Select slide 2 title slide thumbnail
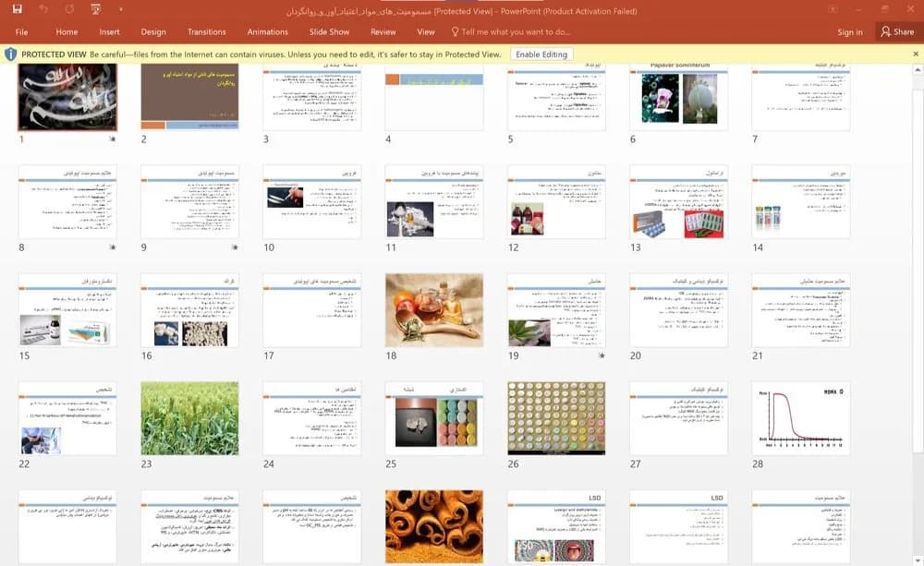This screenshot has height=566, width=924. (189, 97)
